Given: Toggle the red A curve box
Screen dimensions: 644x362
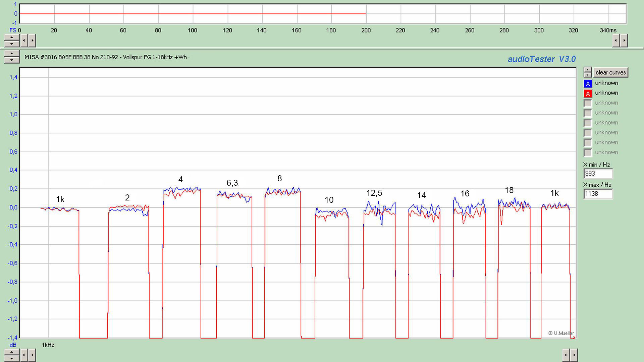Looking at the screenshot, I should [588, 94].
